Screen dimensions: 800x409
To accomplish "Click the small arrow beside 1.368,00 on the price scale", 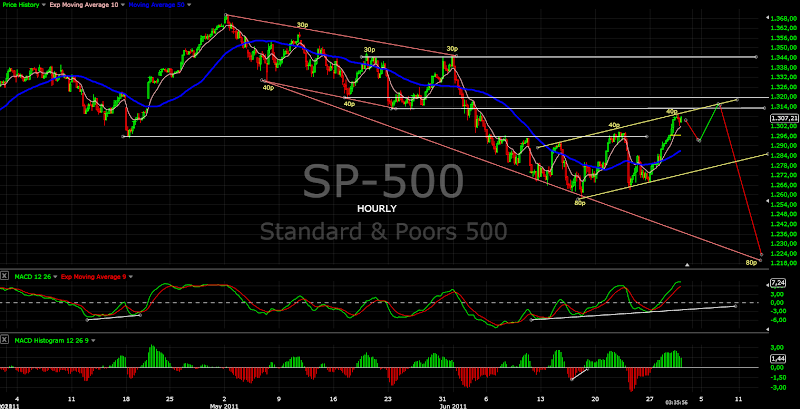I will (767, 18).
